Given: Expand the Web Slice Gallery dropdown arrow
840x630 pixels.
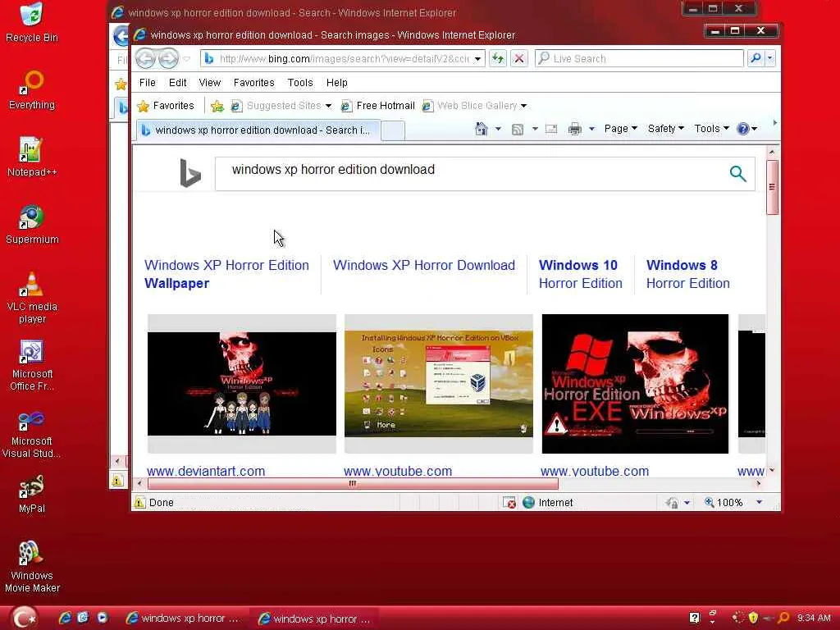Looking at the screenshot, I should click(x=523, y=106).
